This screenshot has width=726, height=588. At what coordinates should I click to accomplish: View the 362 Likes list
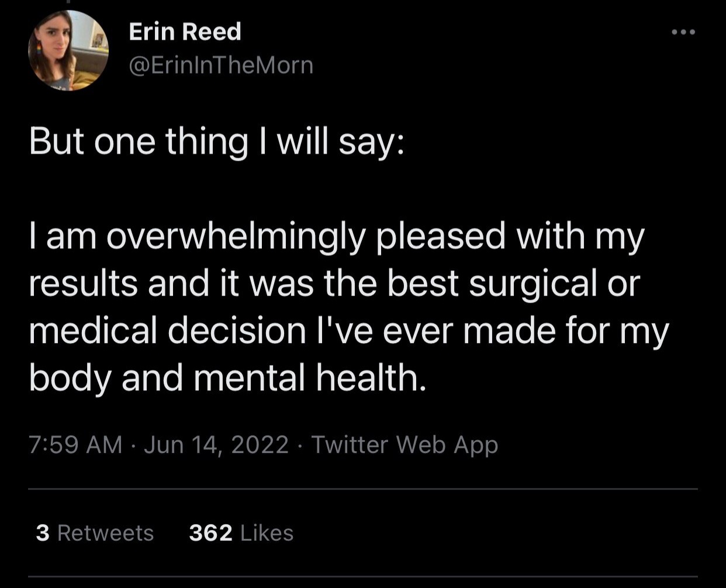pyautogui.click(x=241, y=533)
